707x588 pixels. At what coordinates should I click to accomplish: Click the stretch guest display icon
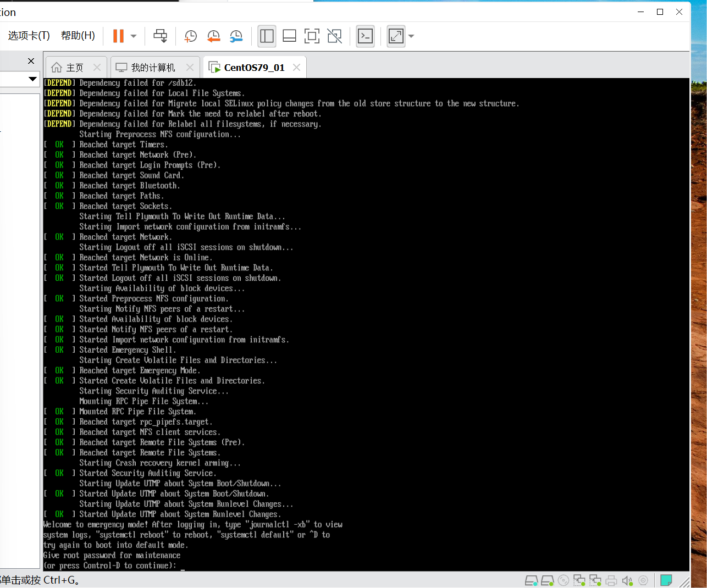tap(396, 36)
